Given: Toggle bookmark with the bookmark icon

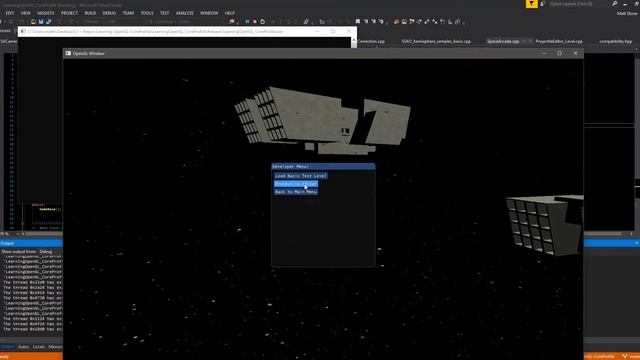Looking at the screenshot, I should point(358,22).
